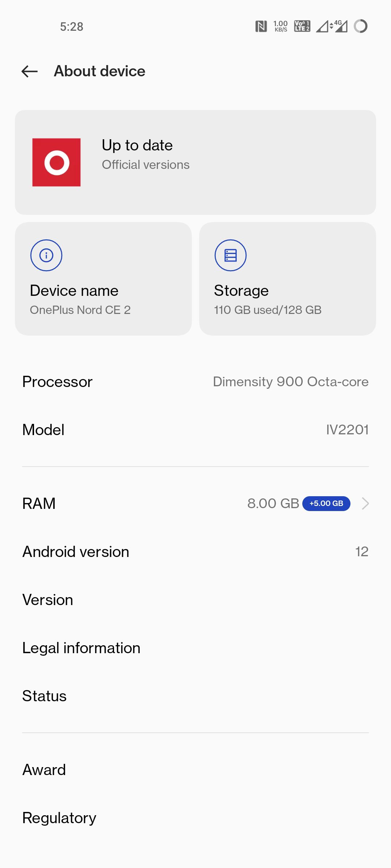Open Legal information
The width and height of the screenshot is (391, 868).
click(195, 647)
